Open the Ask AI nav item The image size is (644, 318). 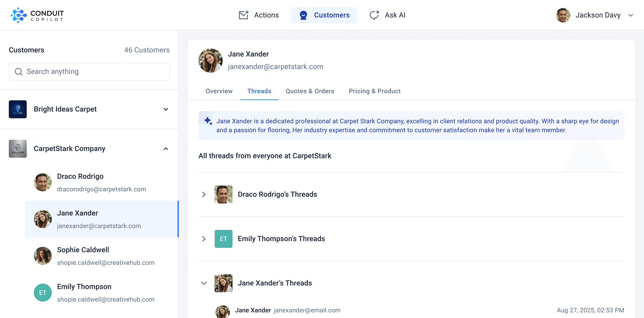(x=387, y=15)
